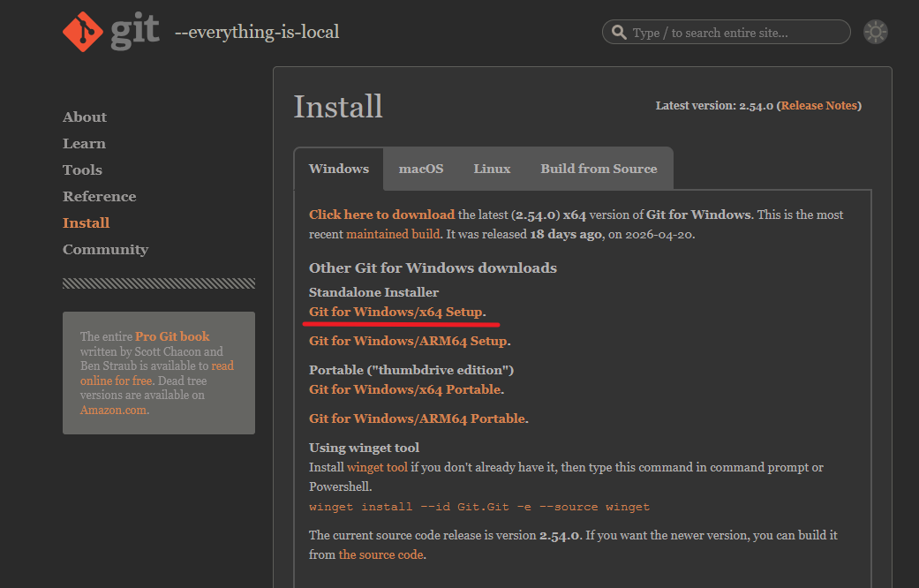Switch to the macOS tab
The width and height of the screenshot is (919, 588).
point(421,169)
